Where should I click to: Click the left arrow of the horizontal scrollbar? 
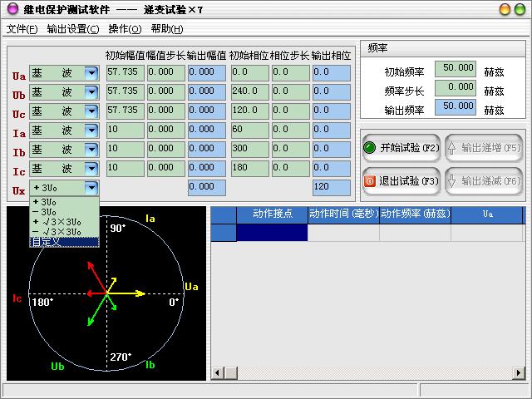[x=217, y=373]
